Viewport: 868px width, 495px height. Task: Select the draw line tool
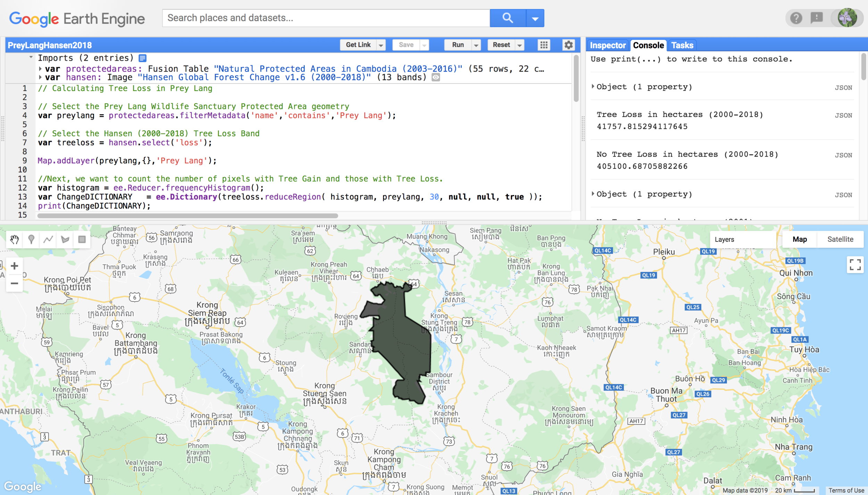click(48, 239)
